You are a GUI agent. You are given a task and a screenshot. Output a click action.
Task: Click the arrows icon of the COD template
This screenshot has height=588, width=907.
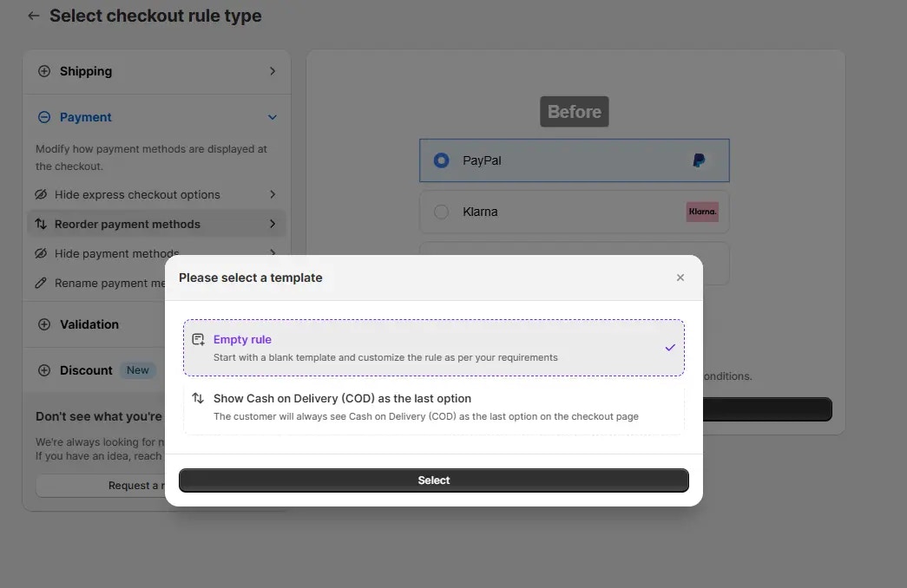(x=198, y=398)
